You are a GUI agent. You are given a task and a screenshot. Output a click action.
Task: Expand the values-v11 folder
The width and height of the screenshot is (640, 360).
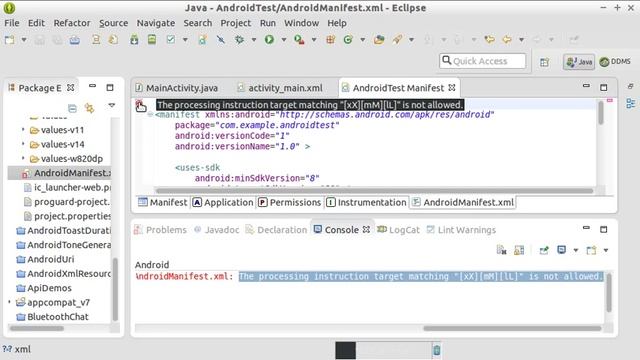[23, 130]
